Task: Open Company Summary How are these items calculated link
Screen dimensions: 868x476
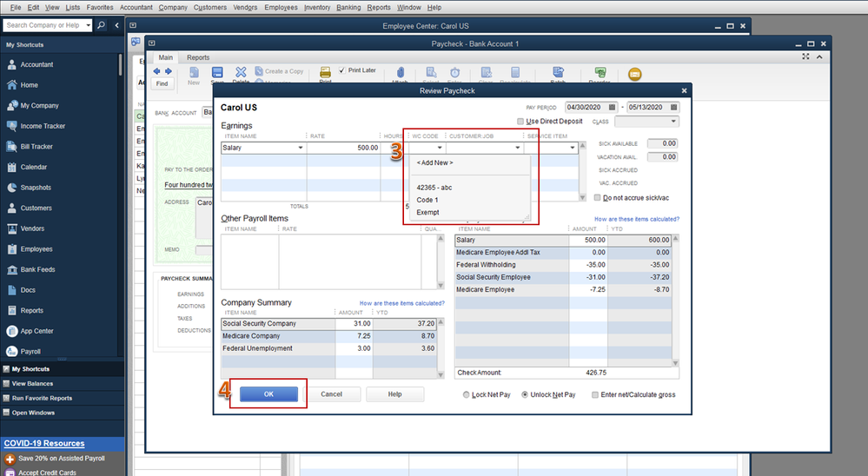Action: click(x=402, y=303)
